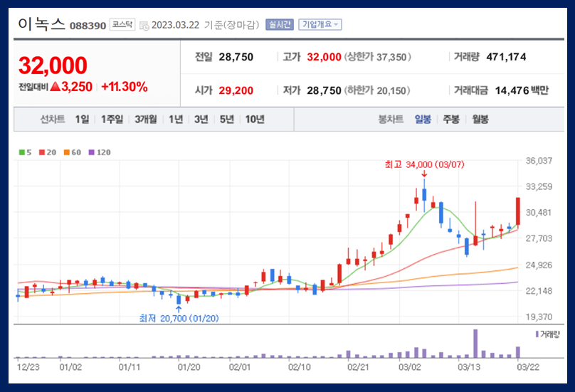Click the 하한가 20,150 text
575x392 pixels.
tap(377, 90)
